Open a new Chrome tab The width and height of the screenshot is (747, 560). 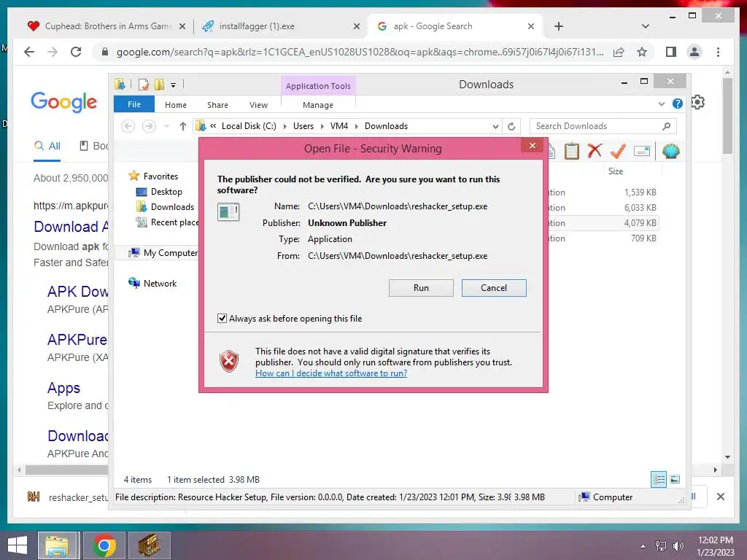[x=559, y=26]
